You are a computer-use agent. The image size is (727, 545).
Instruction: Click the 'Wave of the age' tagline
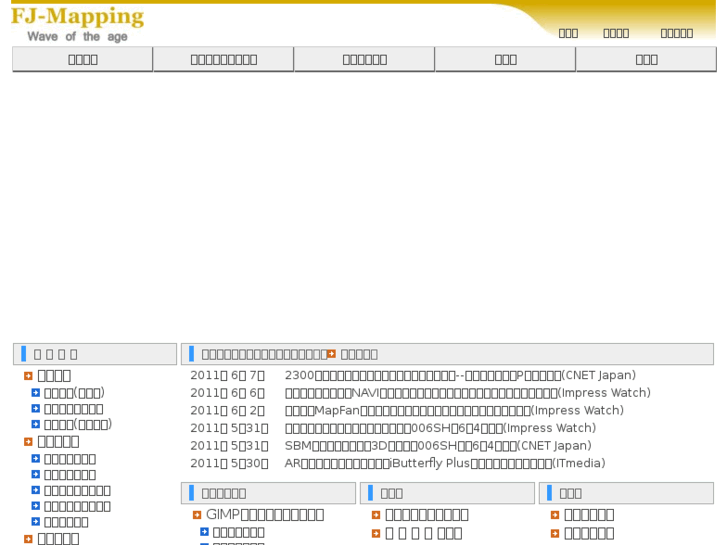coord(77,37)
